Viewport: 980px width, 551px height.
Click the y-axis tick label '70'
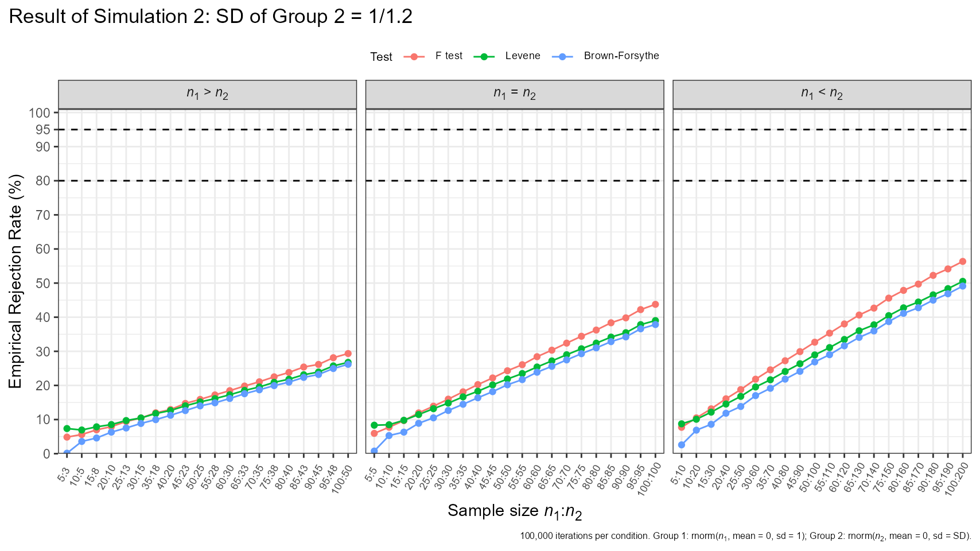tap(44, 215)
